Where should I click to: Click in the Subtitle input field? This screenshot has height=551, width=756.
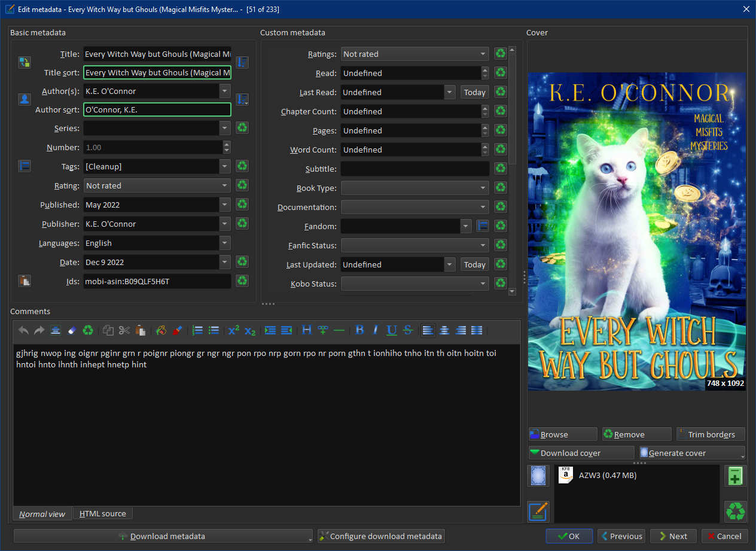415,169
